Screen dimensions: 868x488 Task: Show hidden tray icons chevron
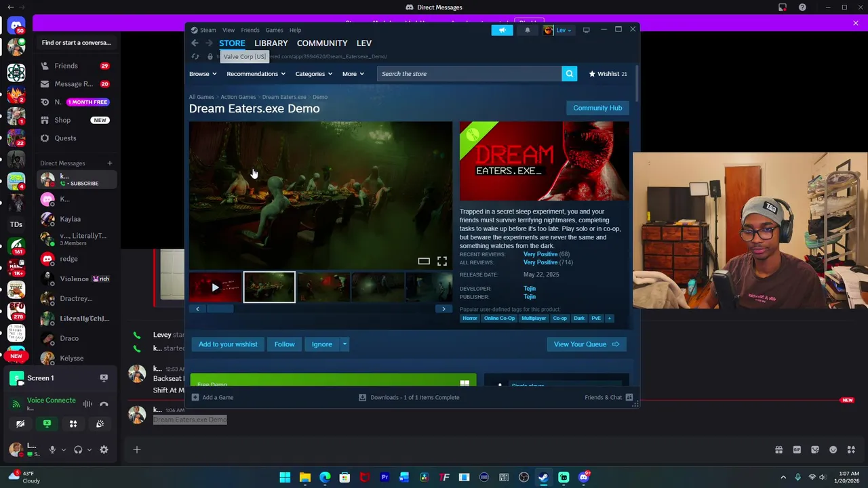click(x=783, y=477)
